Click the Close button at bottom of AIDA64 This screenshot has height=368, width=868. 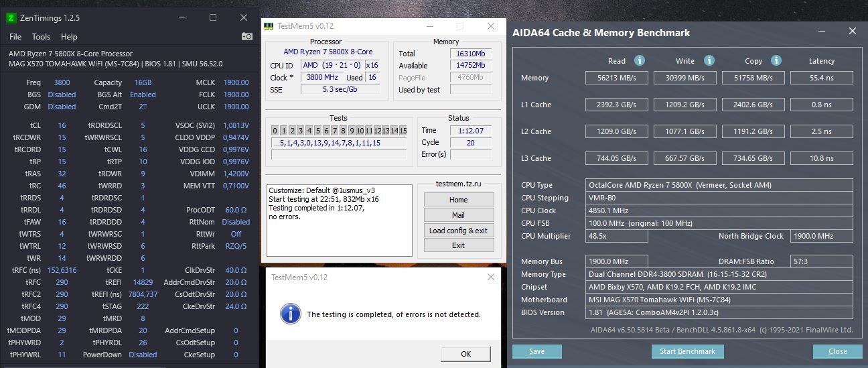click(838, 351)
